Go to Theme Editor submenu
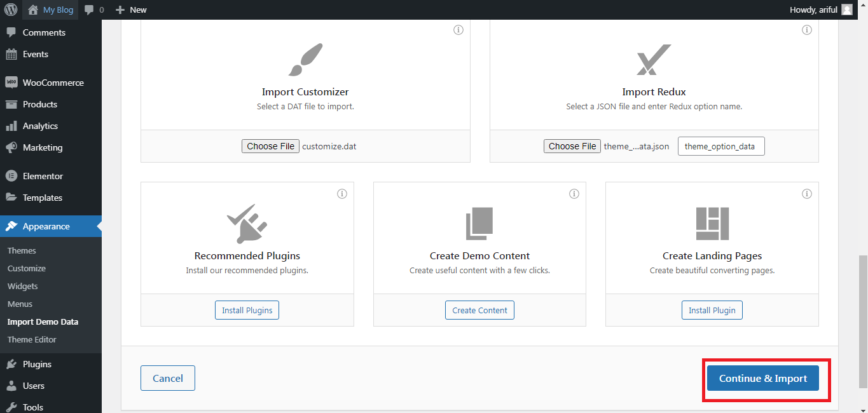 click(x=32, y=339)
